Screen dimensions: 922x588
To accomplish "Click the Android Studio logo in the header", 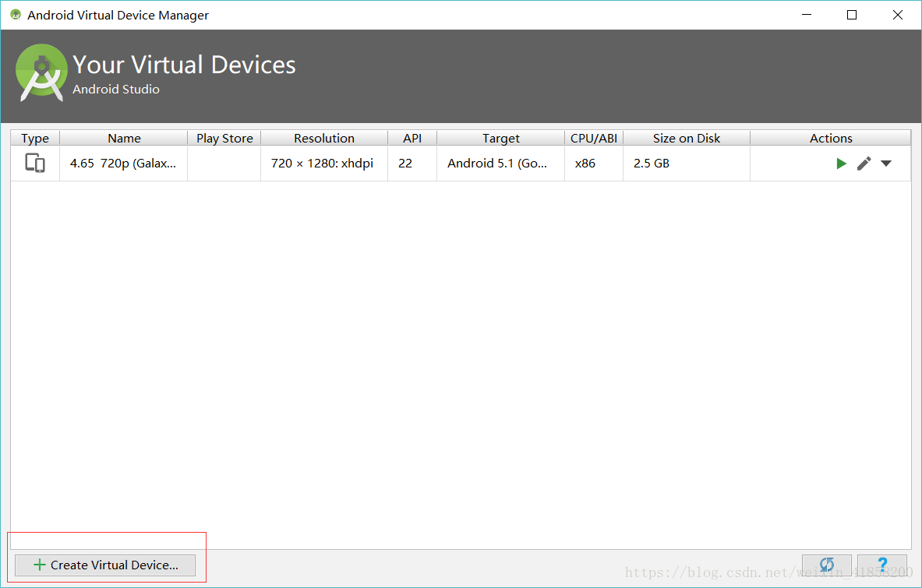I will (x=41, y=73).
